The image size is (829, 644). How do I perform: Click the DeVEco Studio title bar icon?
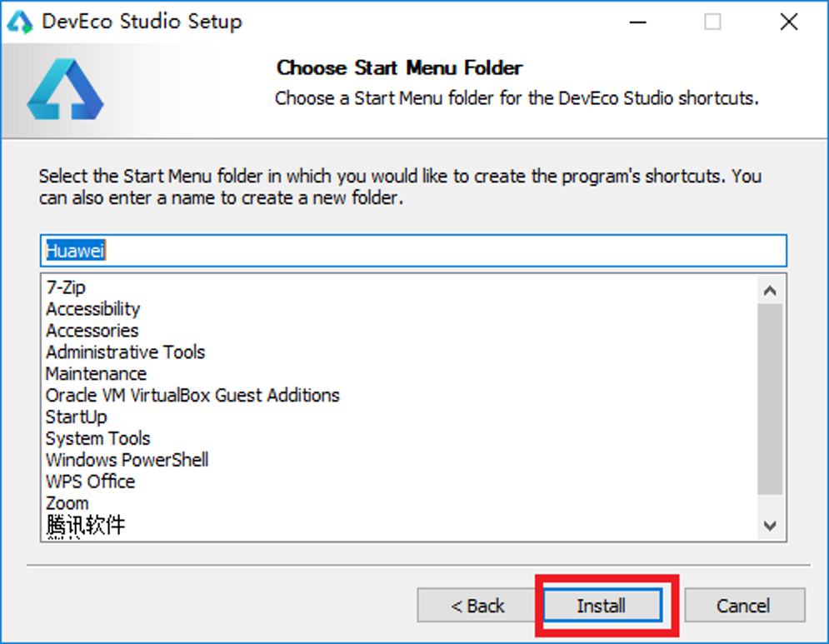point(20,22)
